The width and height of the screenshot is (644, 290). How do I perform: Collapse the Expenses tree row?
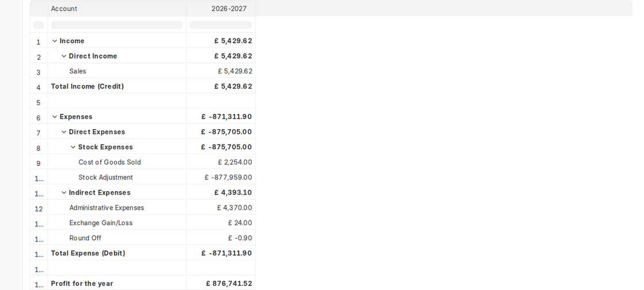coord(55,117)
